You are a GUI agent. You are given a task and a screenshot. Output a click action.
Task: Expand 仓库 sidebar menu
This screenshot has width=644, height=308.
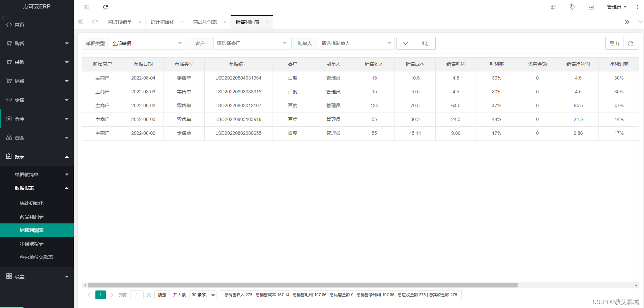pyautogui.click(x=37, y=119)
